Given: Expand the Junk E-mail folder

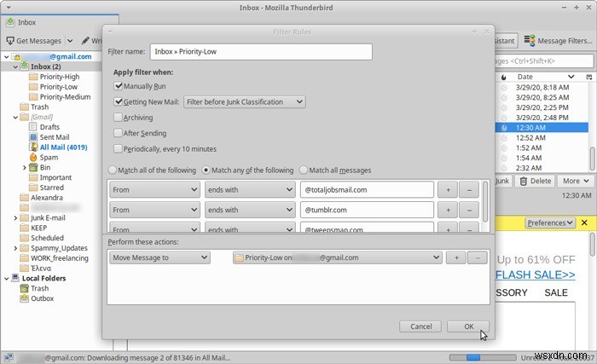Looking at the screenshot, I should (15, 217).
